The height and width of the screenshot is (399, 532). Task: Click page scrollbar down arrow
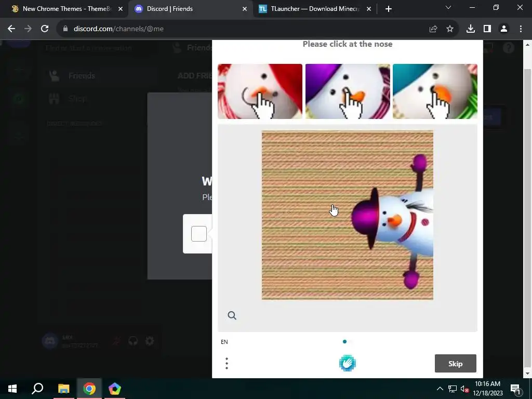point(527,374)
